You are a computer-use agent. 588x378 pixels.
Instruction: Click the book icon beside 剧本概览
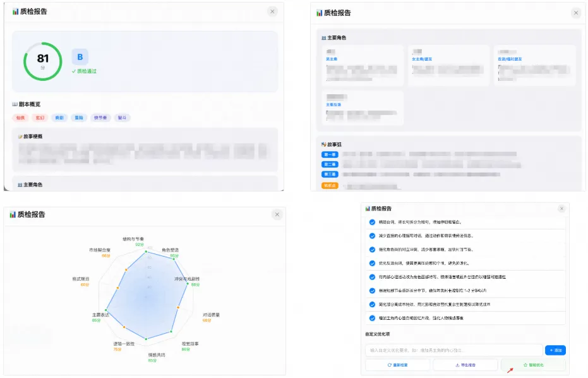[15, 104]
